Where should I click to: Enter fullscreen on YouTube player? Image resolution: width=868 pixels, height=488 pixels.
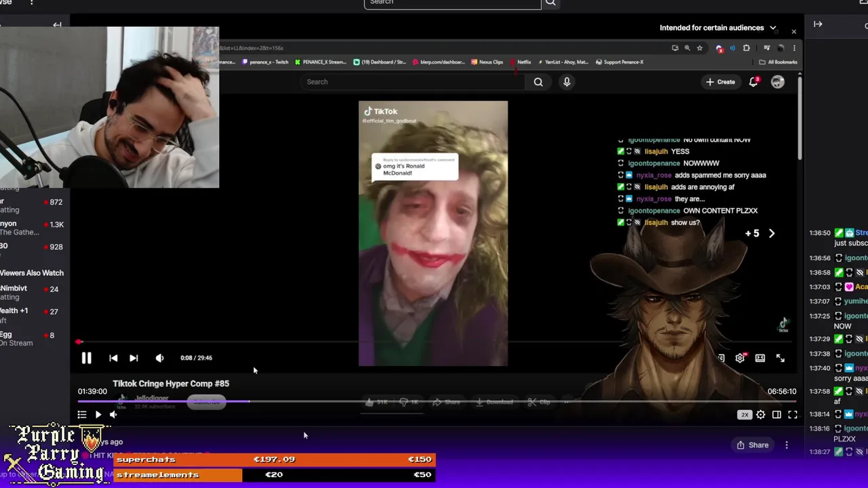(x=781, y=358)
